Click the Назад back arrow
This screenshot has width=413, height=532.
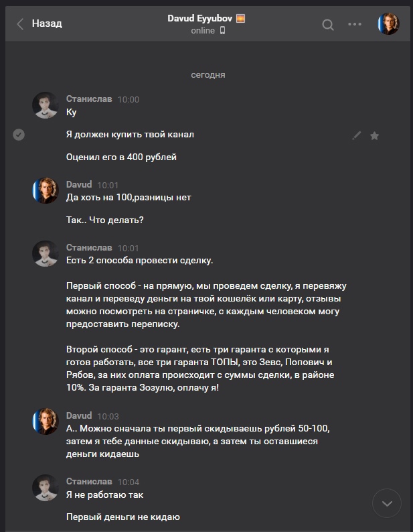coord(21,24)
